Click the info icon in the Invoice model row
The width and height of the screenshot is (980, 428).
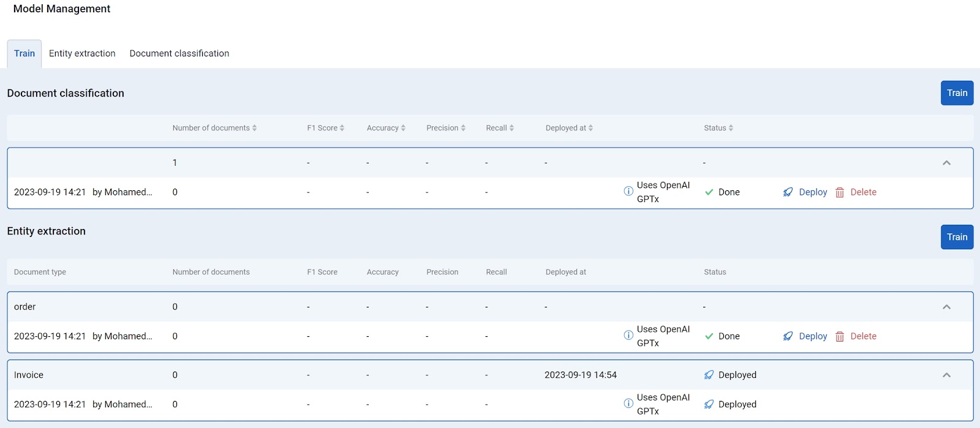pos(628,403)
